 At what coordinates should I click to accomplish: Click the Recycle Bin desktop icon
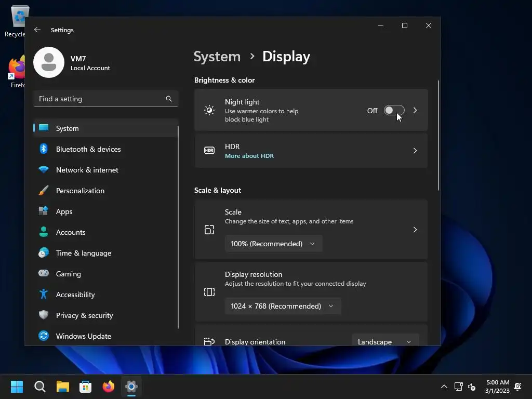[15, 21]
